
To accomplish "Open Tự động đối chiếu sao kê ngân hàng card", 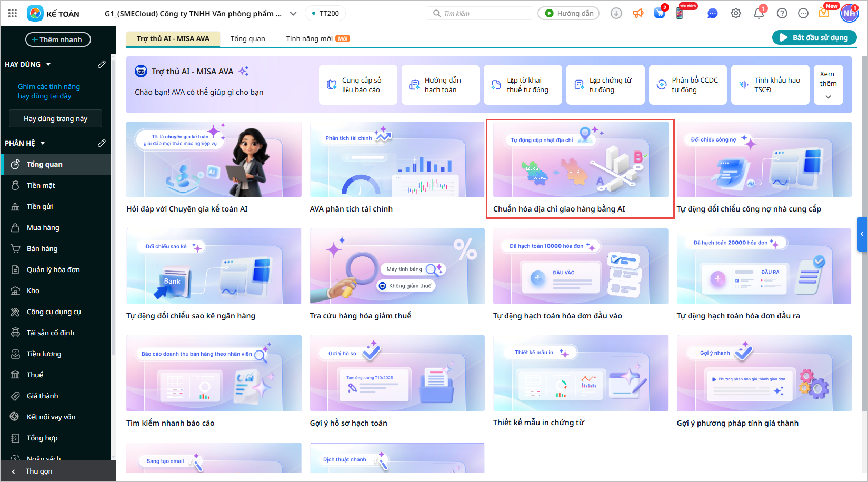I will (214, 275).
